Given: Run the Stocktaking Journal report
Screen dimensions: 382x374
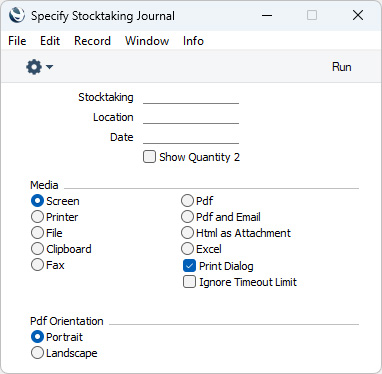Looking at the screenshot, I should pos(341,67).
